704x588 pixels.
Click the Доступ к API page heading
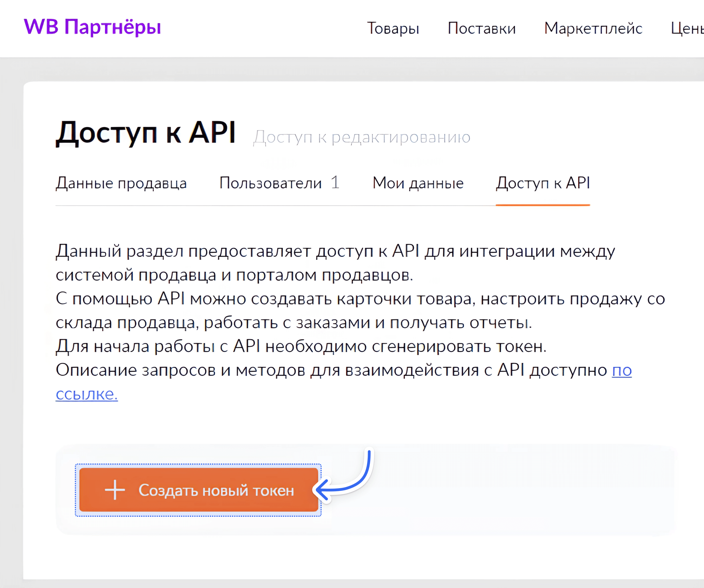coord(146,133)
